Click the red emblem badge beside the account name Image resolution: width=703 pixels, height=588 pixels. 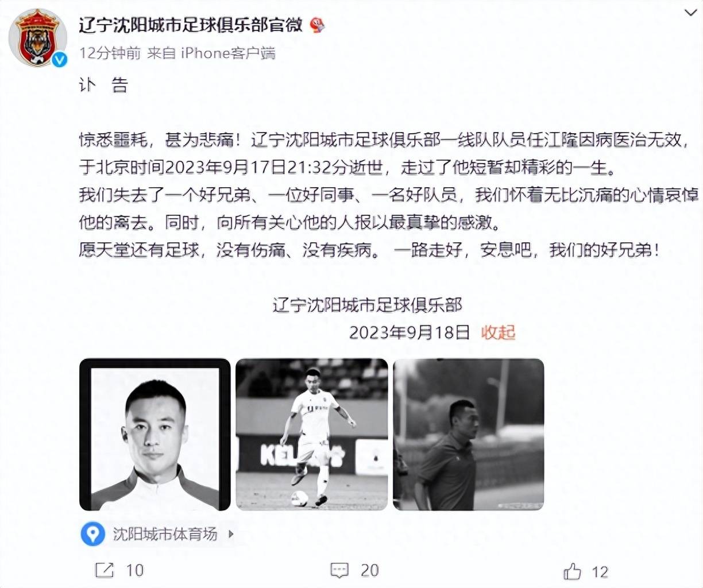click(x=317, y=25)
